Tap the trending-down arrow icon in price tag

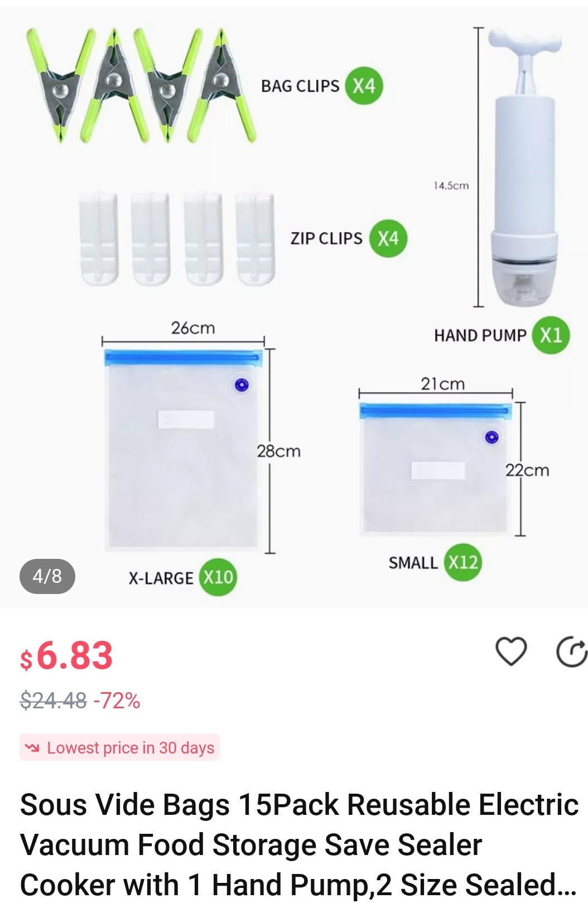click(33, 747)
